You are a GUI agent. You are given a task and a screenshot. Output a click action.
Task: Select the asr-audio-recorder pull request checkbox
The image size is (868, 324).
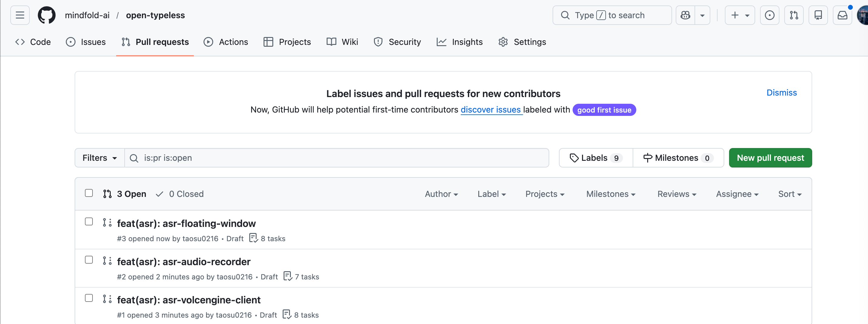point(89,260)
